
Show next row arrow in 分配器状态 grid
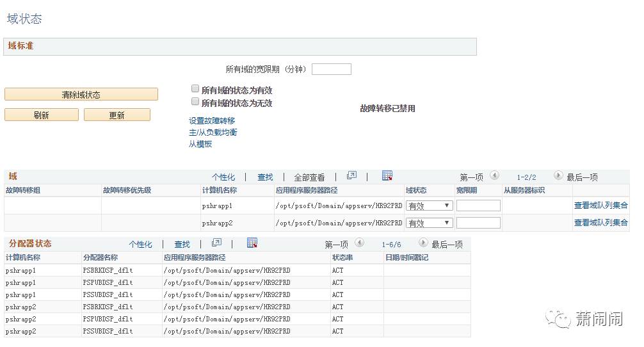(x=423, y=243)
